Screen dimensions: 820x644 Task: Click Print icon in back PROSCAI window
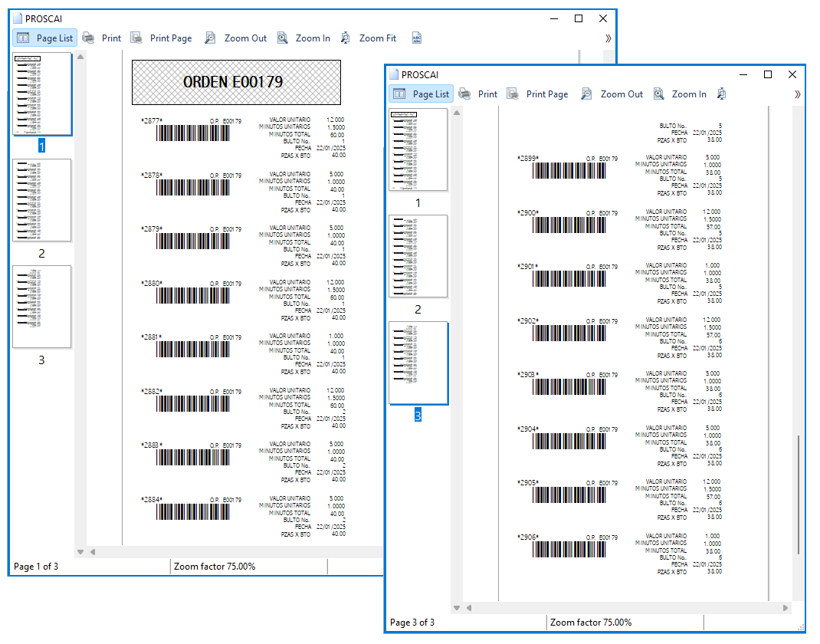click(88, 38)
